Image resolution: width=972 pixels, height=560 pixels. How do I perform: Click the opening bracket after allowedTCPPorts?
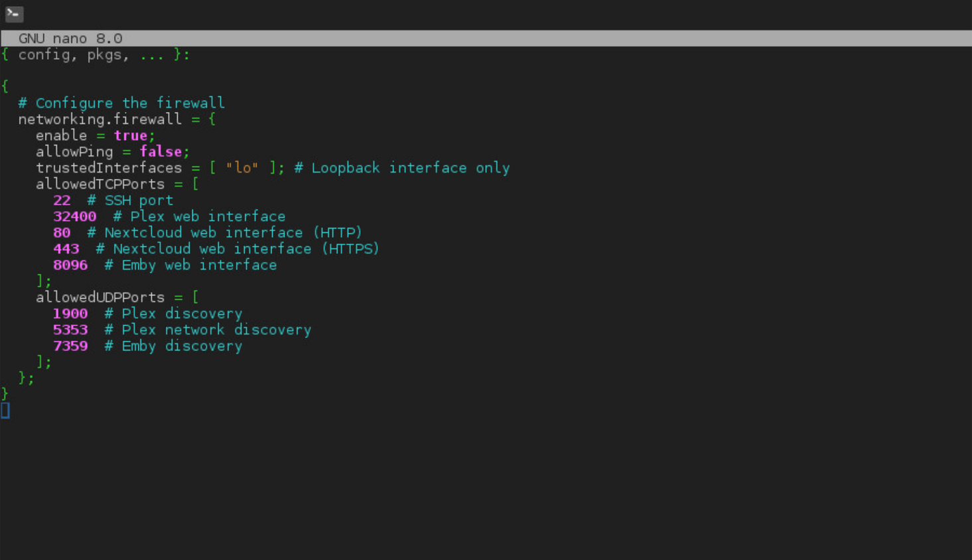click(195, 184)
